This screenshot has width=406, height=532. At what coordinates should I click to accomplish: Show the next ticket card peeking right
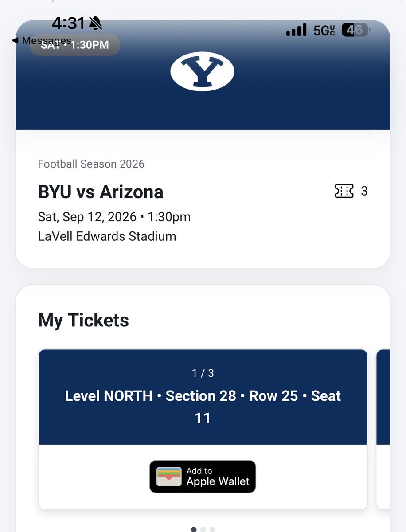[x=383, y=429]
